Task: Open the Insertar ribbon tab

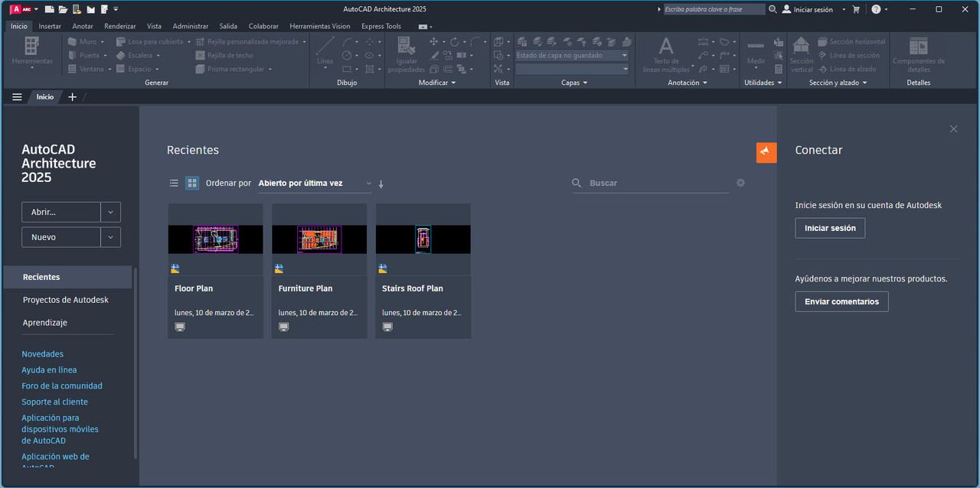Action: tap(50, 26)
